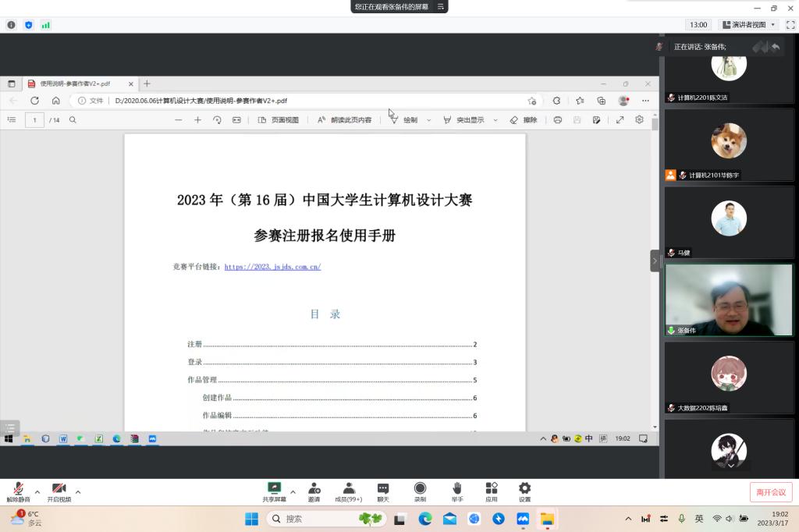Check the green network signal status icon
Screen dimensions: 799x532
45,25
